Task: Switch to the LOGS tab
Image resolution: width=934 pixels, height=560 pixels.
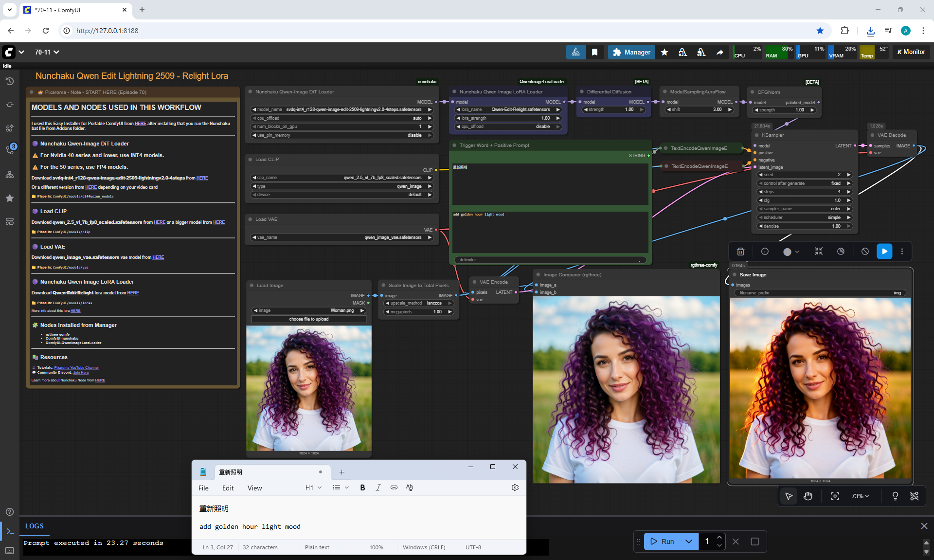Action: (x=34, y=526)
